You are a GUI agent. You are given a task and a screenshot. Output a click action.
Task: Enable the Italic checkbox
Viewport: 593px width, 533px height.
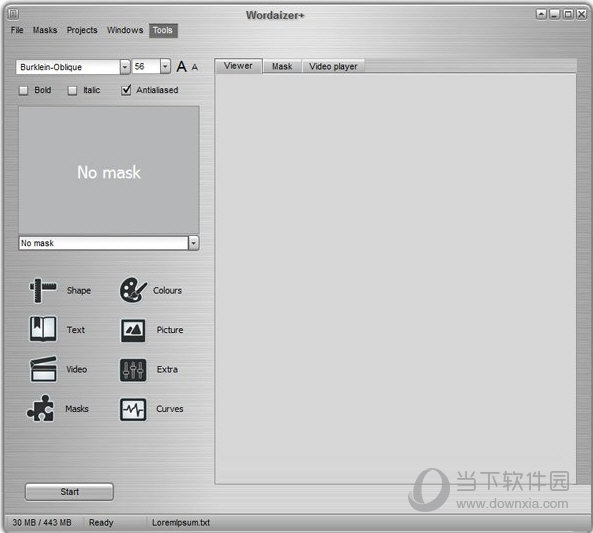[72, 90]
